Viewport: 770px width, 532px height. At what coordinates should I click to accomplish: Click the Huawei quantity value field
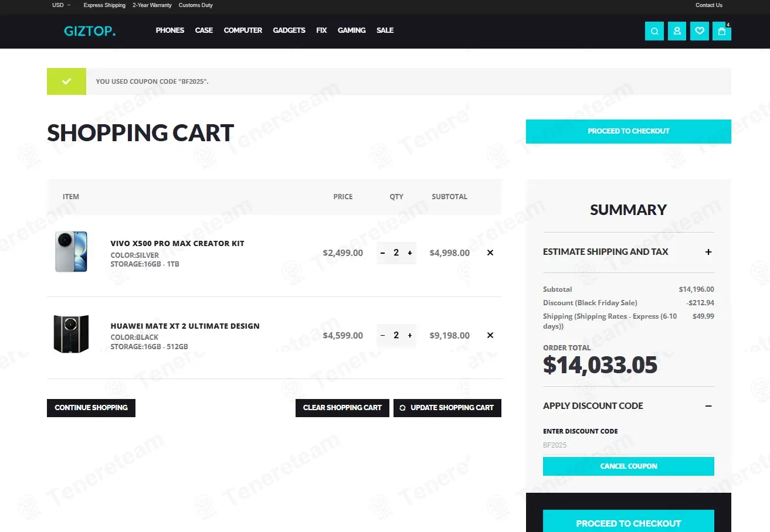[x=396, y=336]
